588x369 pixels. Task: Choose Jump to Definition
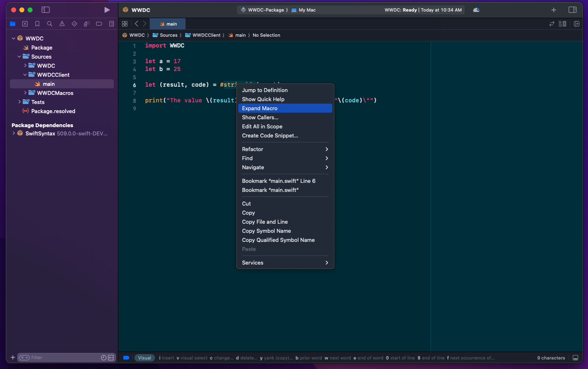point(285,90)
